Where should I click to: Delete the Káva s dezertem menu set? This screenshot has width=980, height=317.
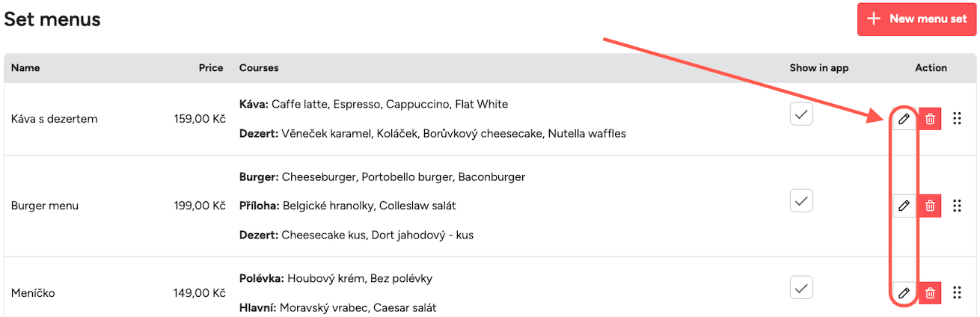[930, 118]
